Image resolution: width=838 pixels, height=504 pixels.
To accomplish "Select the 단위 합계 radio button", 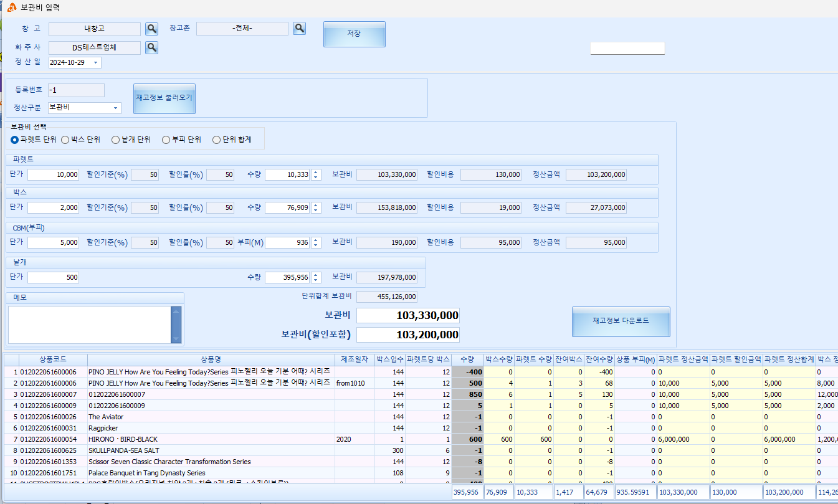I will click(216, 140).
